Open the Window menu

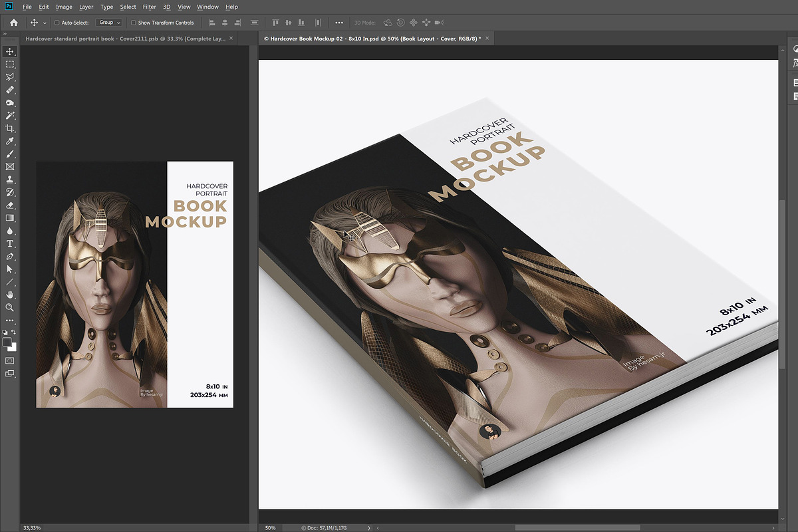[207, 7]
